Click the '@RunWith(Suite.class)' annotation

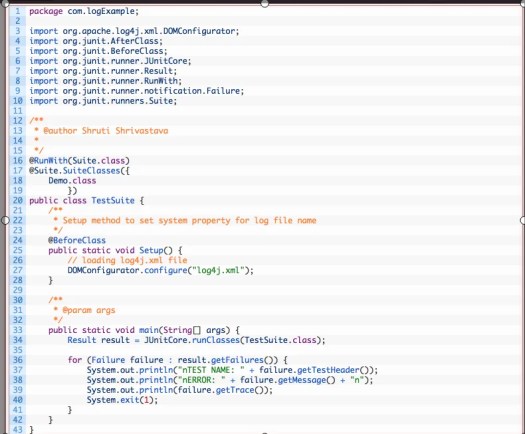point(79,161)
